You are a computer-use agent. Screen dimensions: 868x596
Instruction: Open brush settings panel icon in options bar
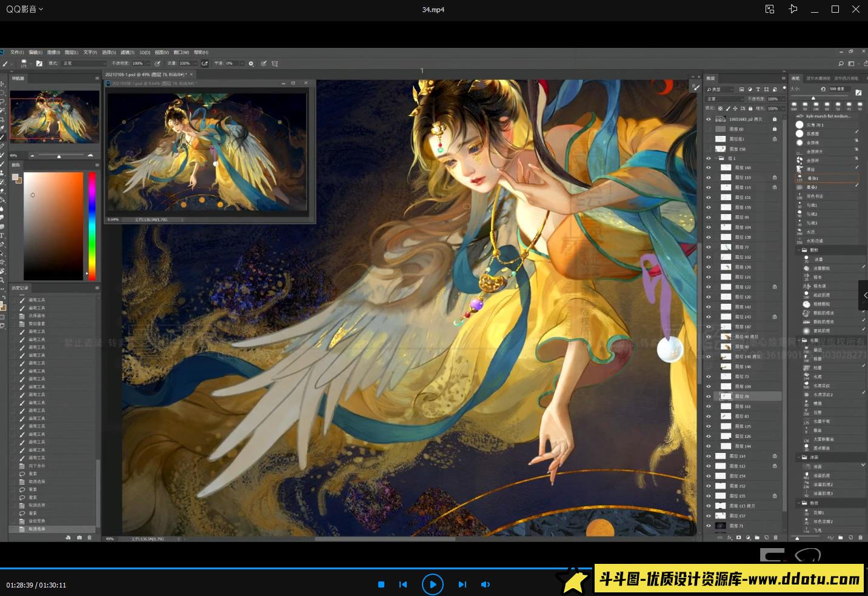[x=39, y=63]
